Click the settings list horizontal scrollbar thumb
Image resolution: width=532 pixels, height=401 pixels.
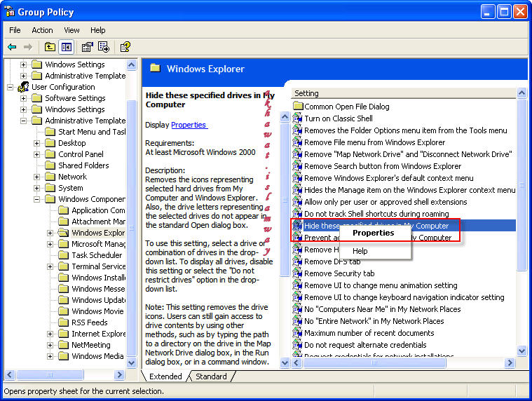click(374, 362)
